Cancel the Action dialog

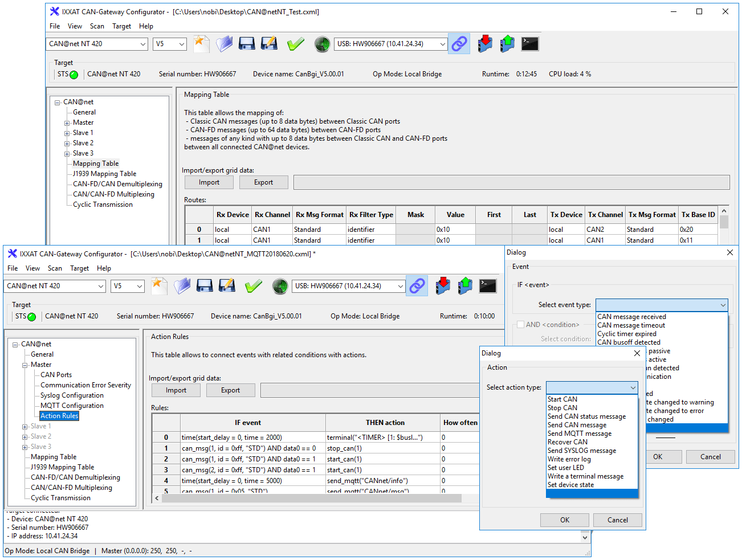[x=618, y=520]
